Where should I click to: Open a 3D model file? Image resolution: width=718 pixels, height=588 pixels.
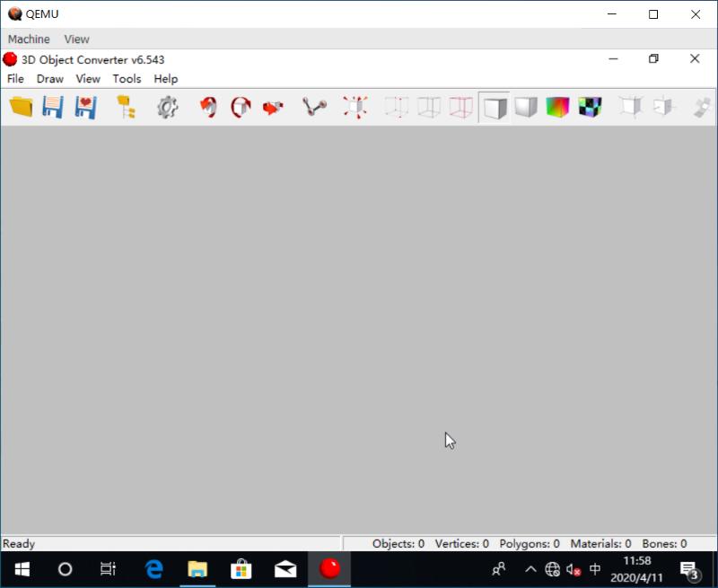coord(19,107)
